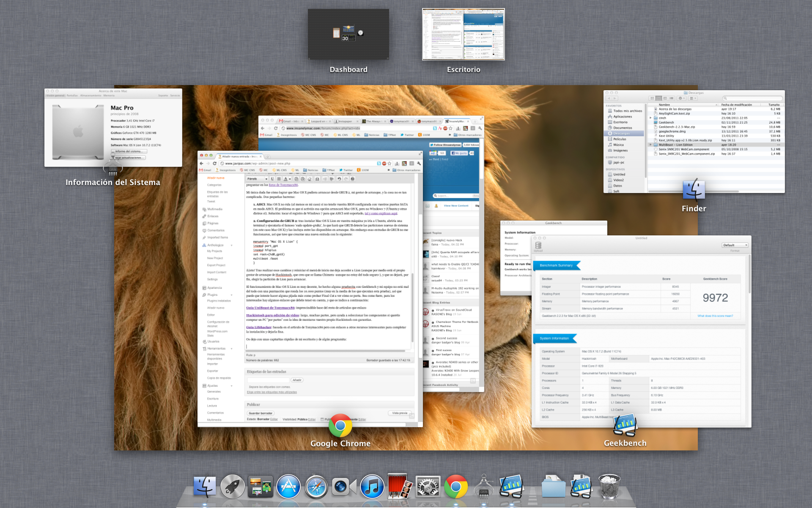Image resolution: width=812 pixels, height=508 pixels.
Task: Open FaceTime camera icon in Dock
Action: click(344, 486)
